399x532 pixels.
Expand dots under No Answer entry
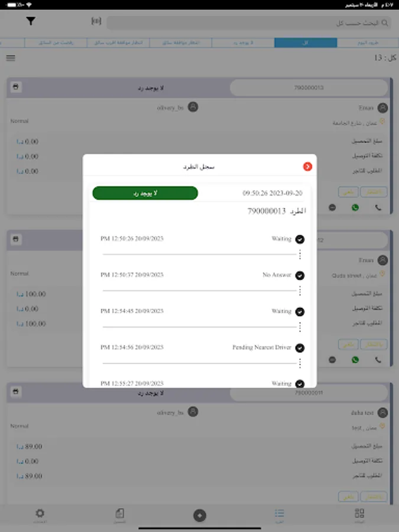pyautogui.click(x=300, y=291)
